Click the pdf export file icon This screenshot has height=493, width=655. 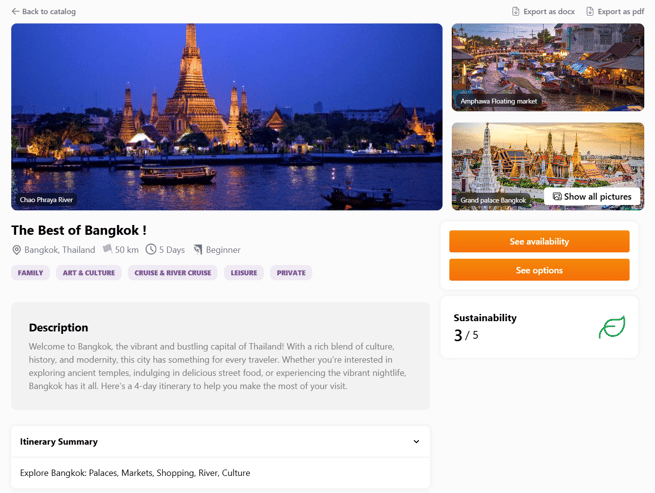coord(590,12)
